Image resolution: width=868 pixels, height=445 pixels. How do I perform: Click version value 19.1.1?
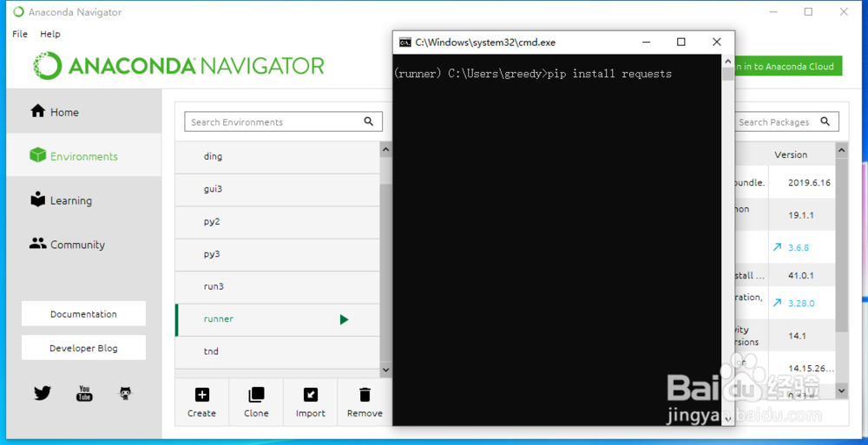click(801, 215)
